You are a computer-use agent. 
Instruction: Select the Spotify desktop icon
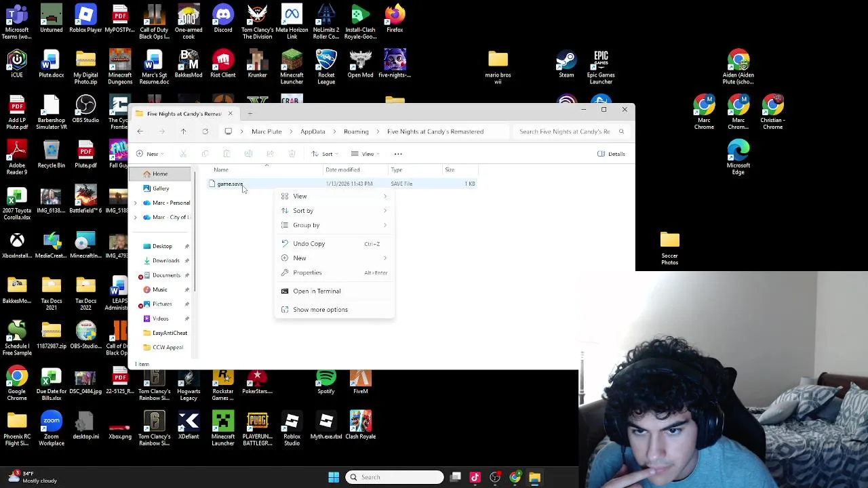click(x=326, y=382)
